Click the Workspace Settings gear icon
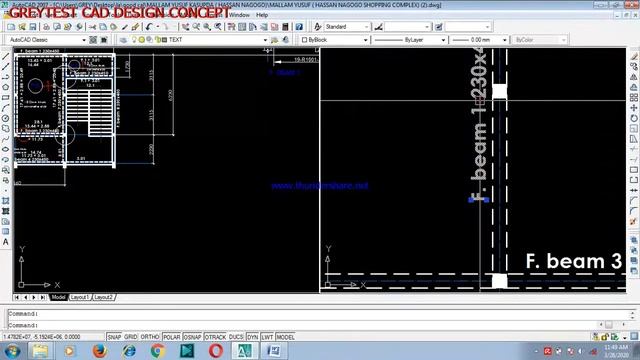 click(x=93, y=40)
